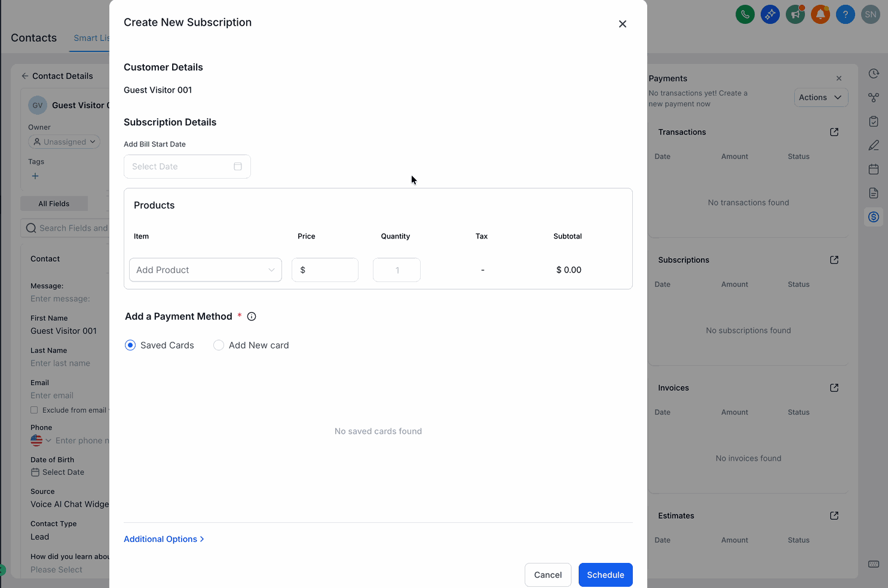The image size is (888, 588).
Task: Open the Contact Type Lead dropdown
Action: [x=40, y=537]
